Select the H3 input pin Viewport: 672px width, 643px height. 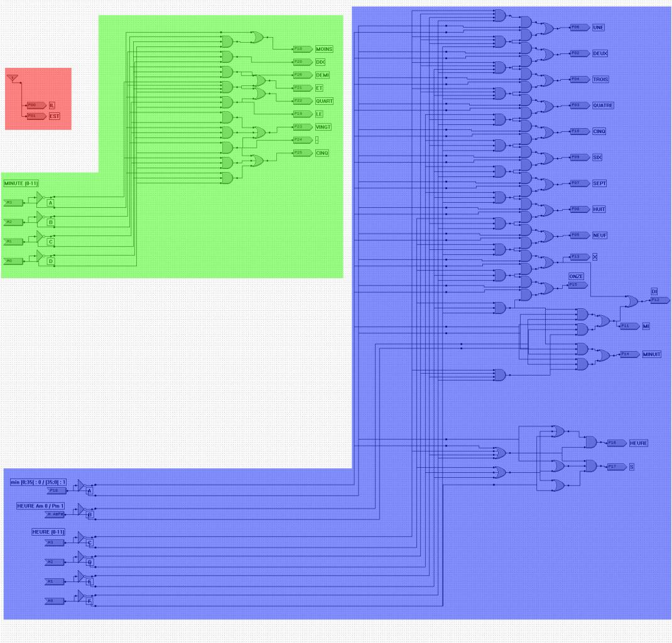coord(55,543)
